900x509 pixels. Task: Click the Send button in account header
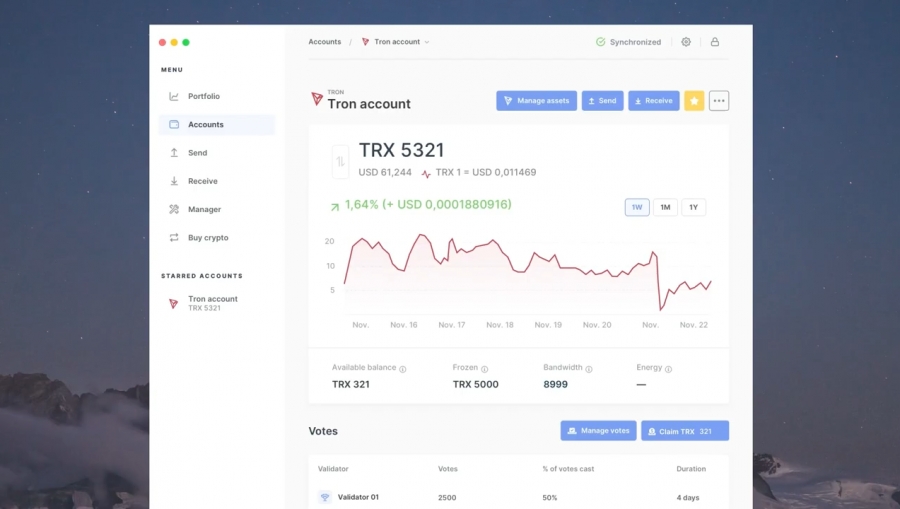click(603, 101)
